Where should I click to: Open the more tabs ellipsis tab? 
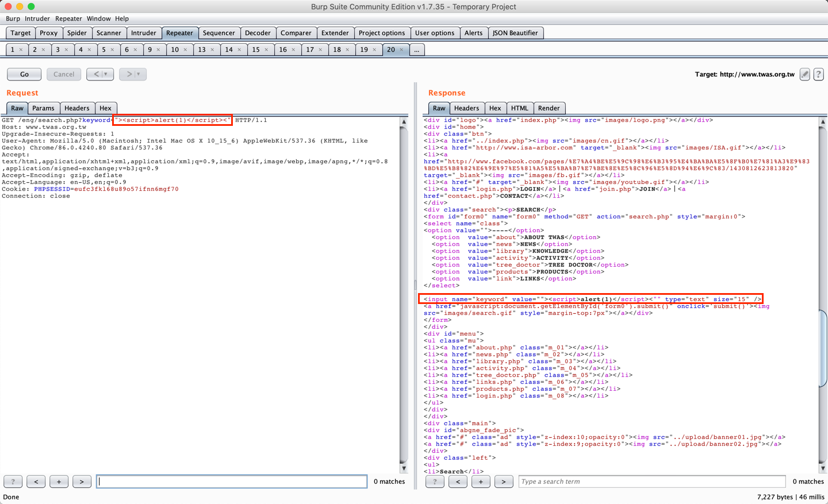click(417, 50)
